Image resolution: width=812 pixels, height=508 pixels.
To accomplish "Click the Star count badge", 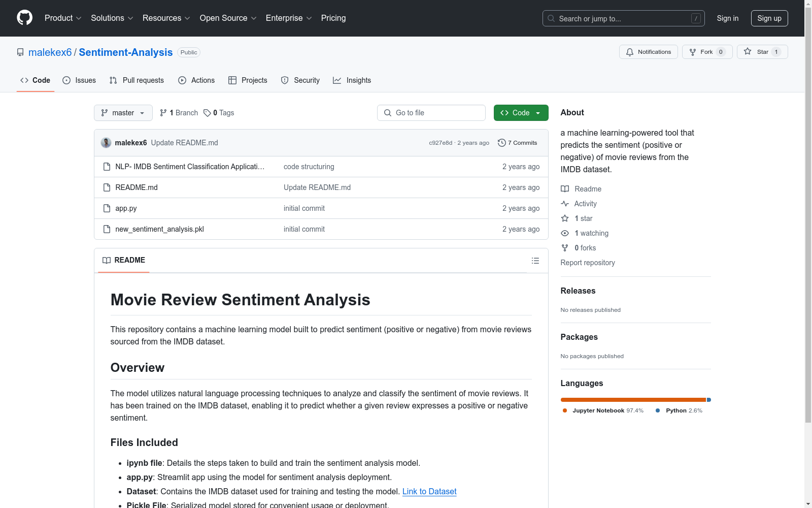I will [776, 52].
